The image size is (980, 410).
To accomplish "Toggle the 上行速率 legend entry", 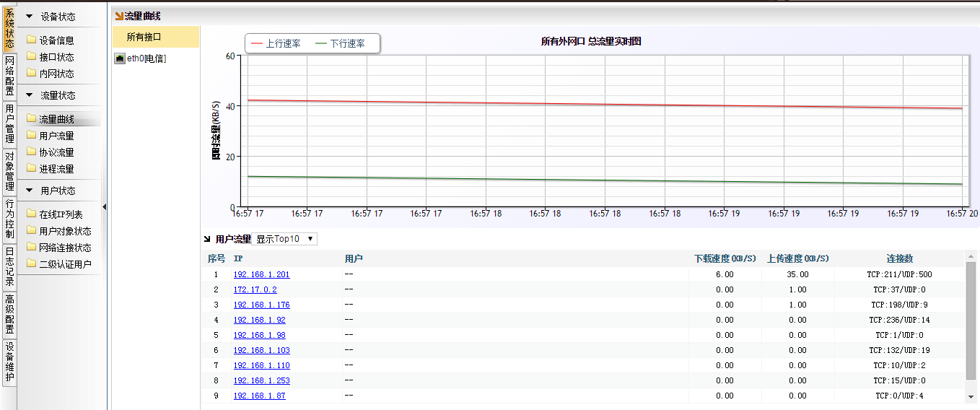I will [x=275, y=44].
